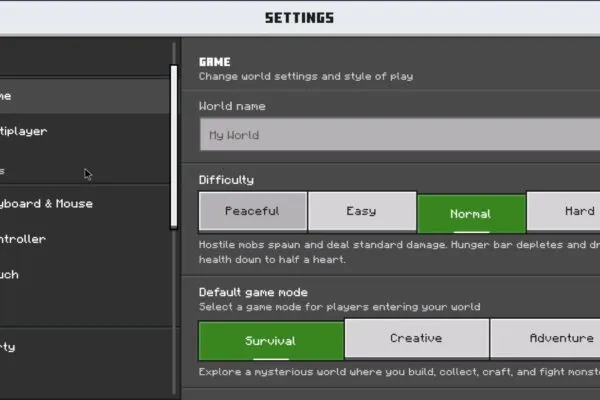600x400 pixels.
Task: Open the Multiplayer settings sidebar tab
Action: [85, 131]
